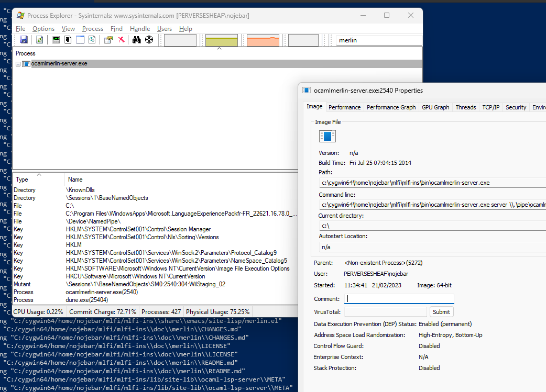Switch to the Security tab
Viewport: 546px width, 392px height.
[516, 107]
